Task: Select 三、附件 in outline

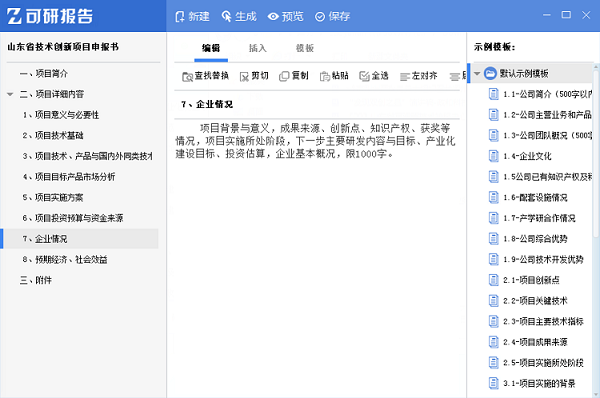Action: pos(36,280)
